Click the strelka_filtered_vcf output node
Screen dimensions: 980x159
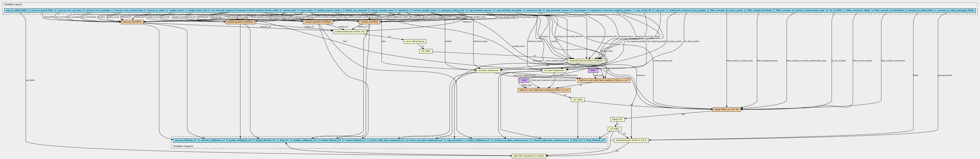pyautogui.click(x=330, y=140)
